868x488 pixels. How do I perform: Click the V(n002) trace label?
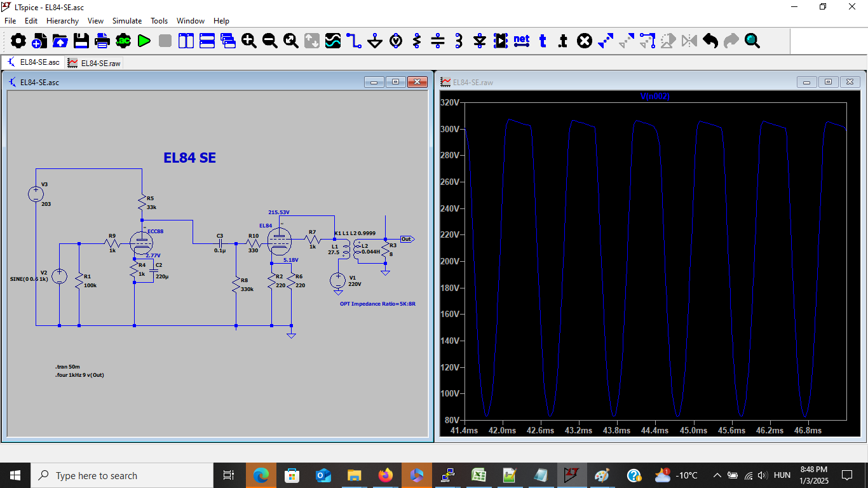point(655,97)
